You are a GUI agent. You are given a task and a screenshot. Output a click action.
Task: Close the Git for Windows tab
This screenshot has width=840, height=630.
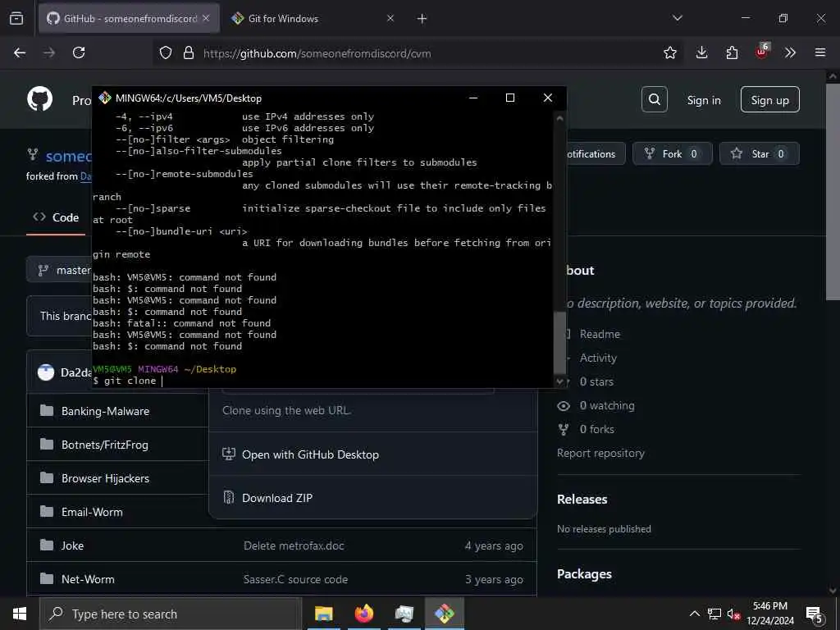(x=390, y=19)
